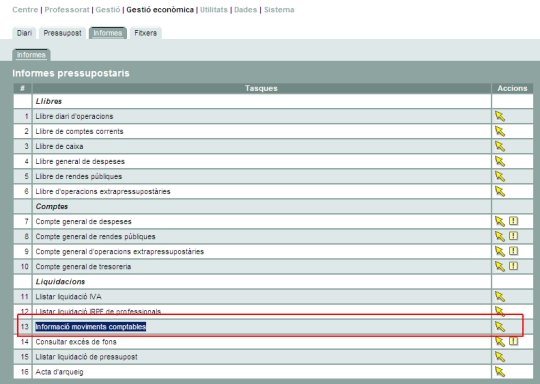
Task: Open the Dades menu
Action: point(246,10)
